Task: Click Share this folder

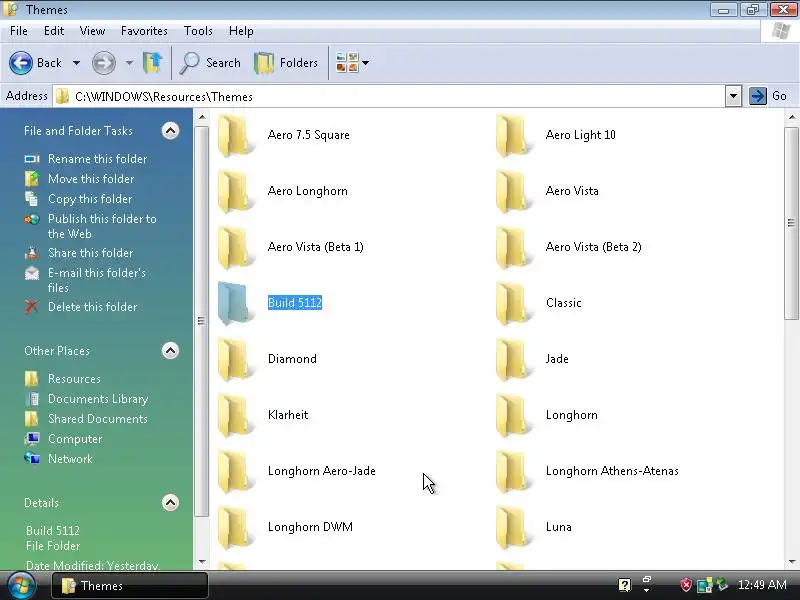Action: [90, 253]
